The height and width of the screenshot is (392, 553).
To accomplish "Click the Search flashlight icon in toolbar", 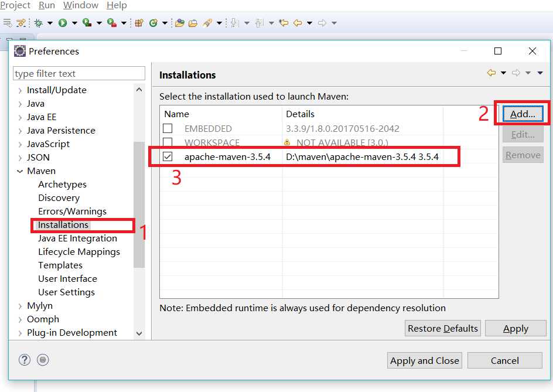I will click(207, 23).
